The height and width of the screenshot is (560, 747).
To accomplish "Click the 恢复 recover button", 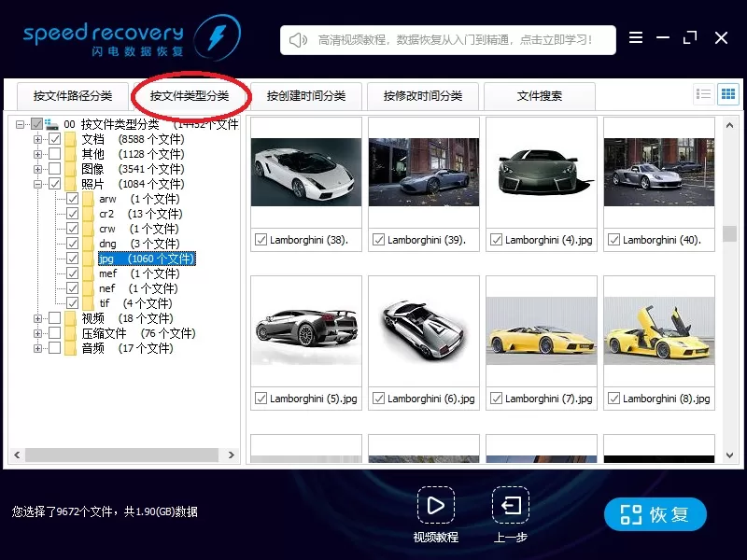I will (655, 514).
